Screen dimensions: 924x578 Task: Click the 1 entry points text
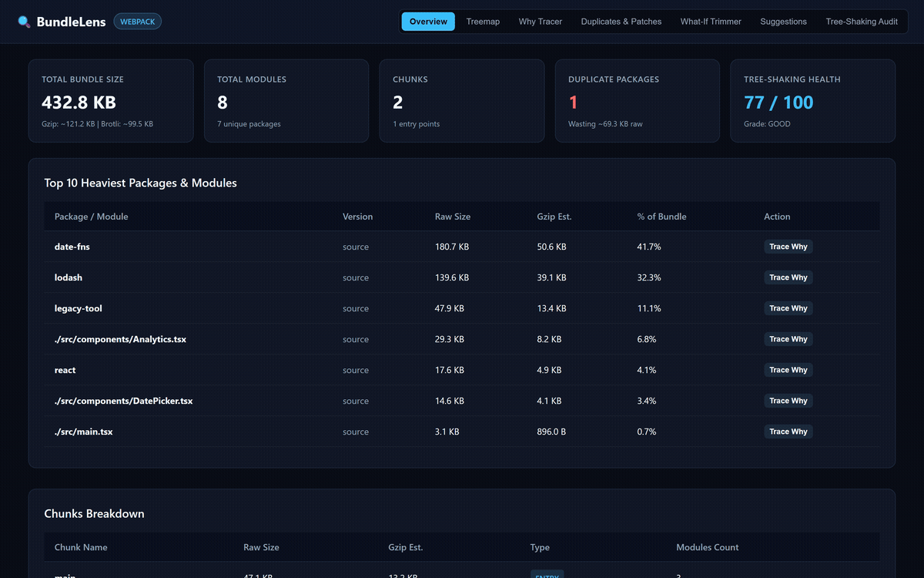tap(417, 124)
